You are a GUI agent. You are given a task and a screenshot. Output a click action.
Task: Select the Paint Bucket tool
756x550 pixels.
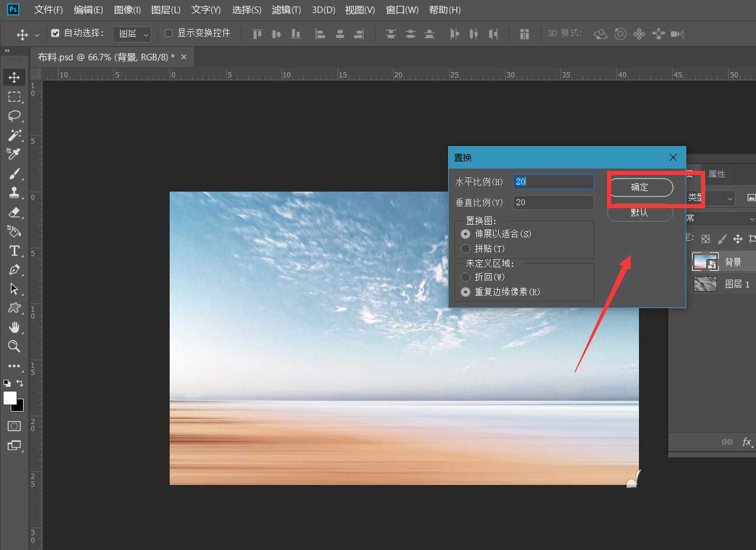click(14, 231)
